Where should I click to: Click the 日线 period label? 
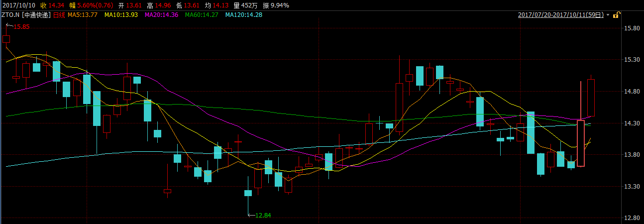click(59, 15)
